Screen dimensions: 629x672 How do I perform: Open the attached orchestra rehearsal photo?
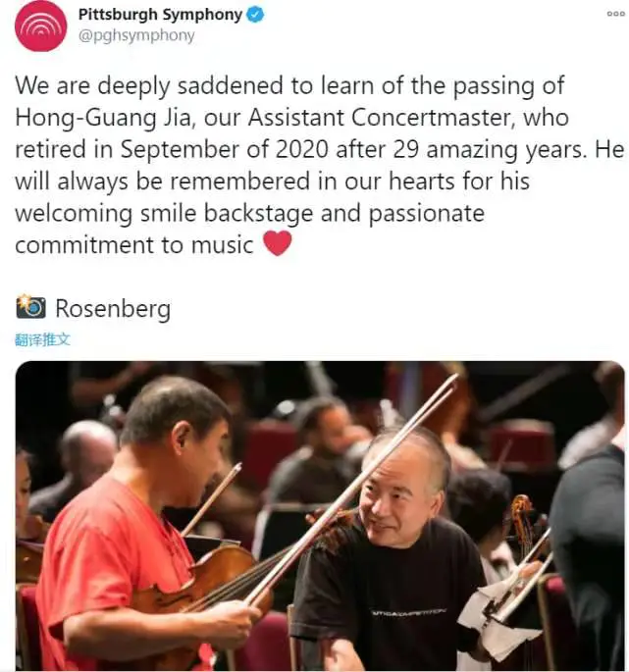320,516
